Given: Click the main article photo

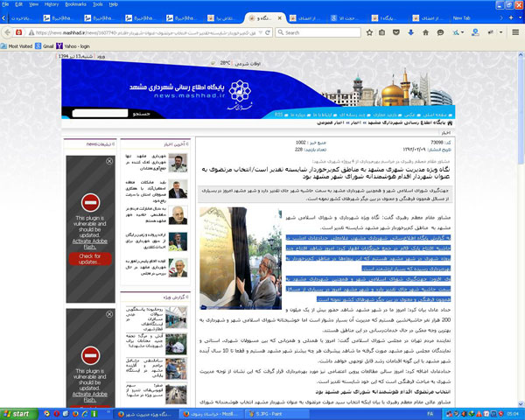Looking at the screenshot, I should [x=241, y=258].
